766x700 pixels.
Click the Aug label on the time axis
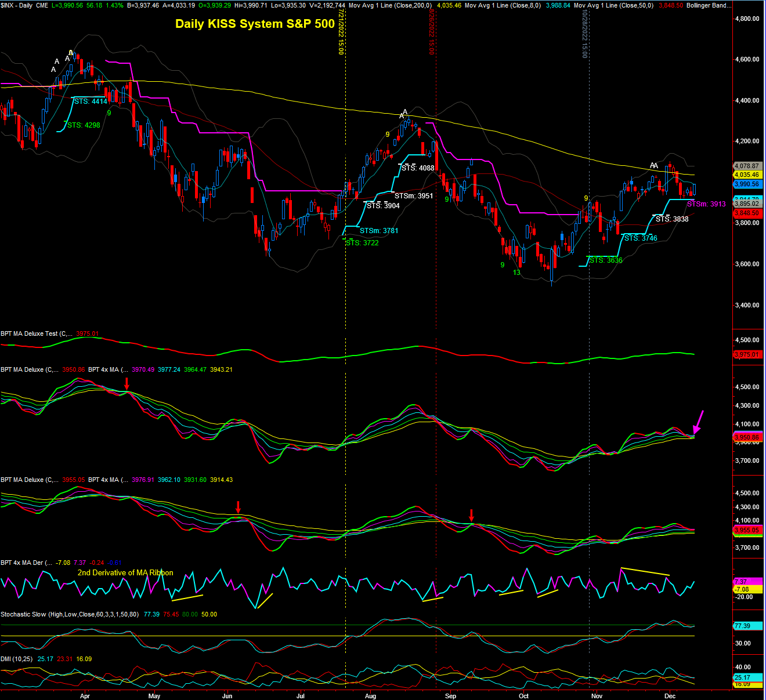point(370,696)
